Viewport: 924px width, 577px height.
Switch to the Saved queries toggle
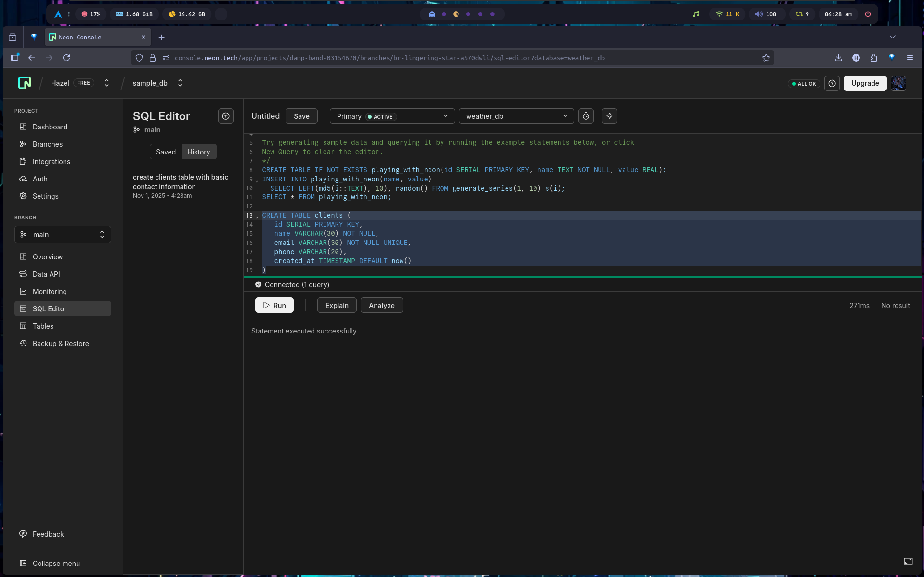point(166,152)
